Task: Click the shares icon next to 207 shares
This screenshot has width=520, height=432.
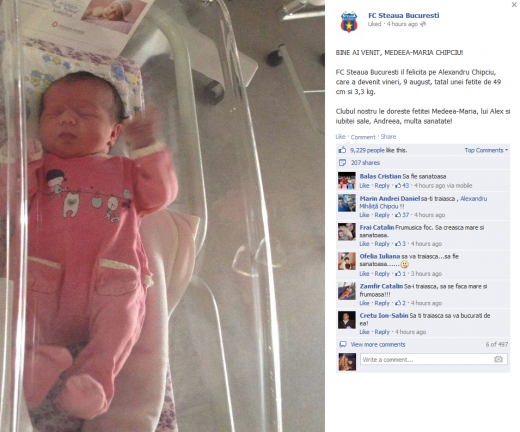Action: (x=342, y=163)
